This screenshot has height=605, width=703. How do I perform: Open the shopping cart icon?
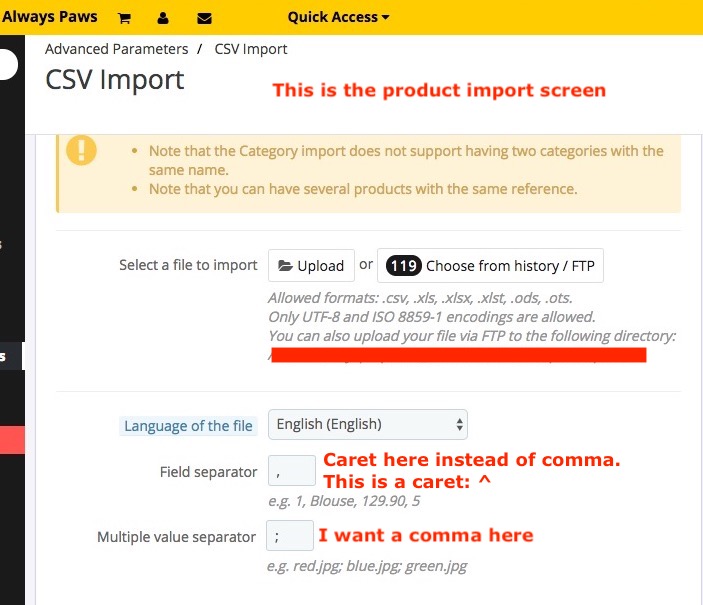point(125,18)
